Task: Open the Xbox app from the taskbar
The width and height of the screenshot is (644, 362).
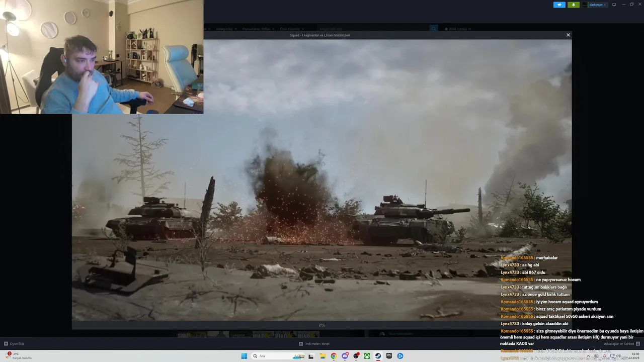Action: click(x=367, y=356)
